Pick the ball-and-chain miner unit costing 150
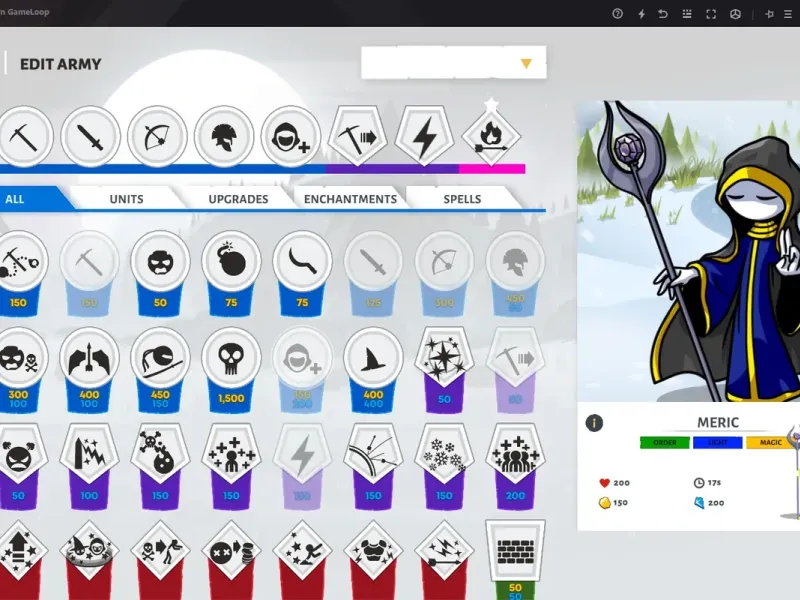This screenshot has width=800, height=600. point(20,273)
